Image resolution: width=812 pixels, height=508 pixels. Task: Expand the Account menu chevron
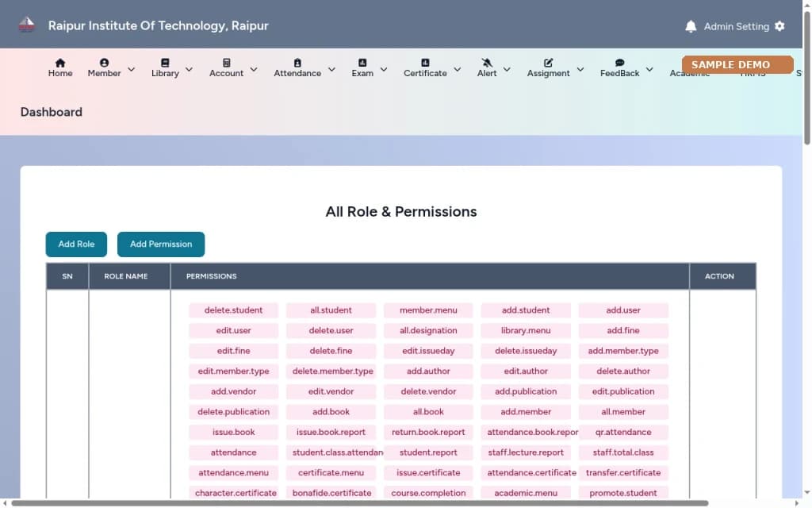coord(254,69)
